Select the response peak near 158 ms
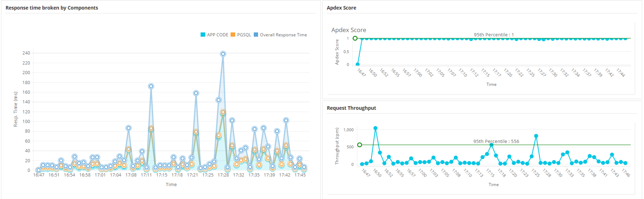The image size is (644, 199). [196, 93]
